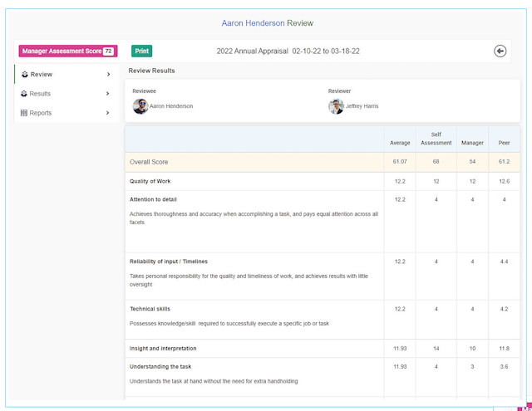Screen dimensions: 532x411
Task: Click the Average column header
Action: point(400,143)
